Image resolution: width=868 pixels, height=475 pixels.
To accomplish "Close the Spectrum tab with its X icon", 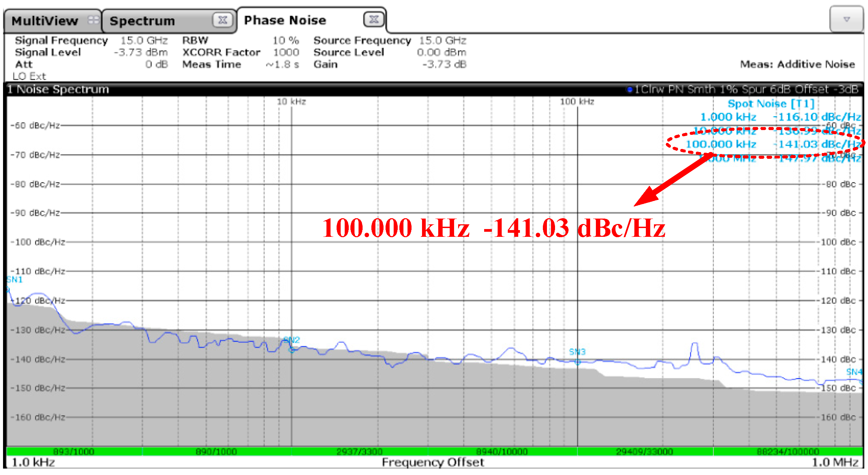I will [x=223, y=20].
